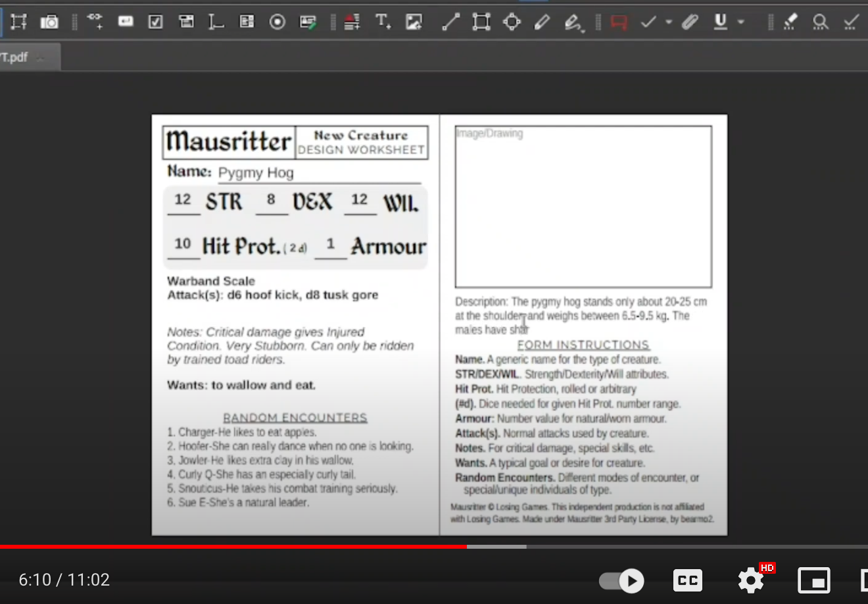Open the link creation tool
Image resolution: width=868 pixels, height=604 pixels.
[x=95, y=22]
